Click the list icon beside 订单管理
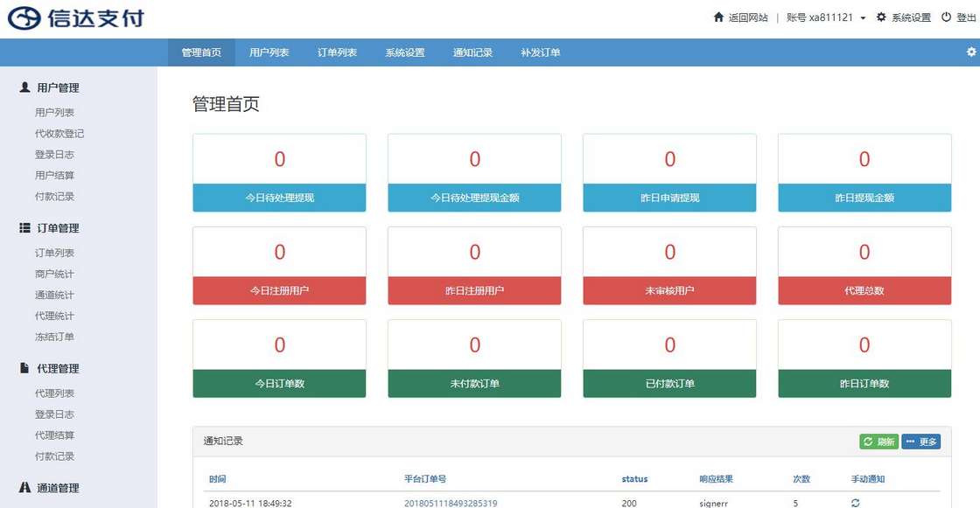Screen dimensions: 980x508 24,228
